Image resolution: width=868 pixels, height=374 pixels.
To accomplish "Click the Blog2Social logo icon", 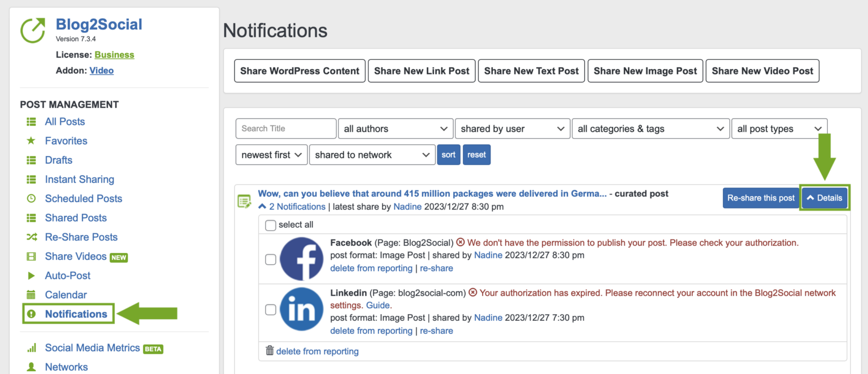I will pyautogui.click(x=33, y=31).
